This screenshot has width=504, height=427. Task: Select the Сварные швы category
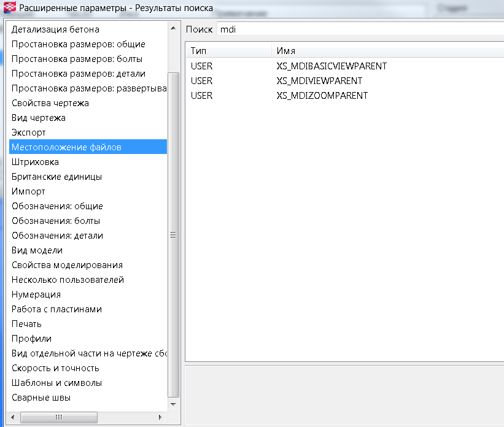click(x=41, y=398)
